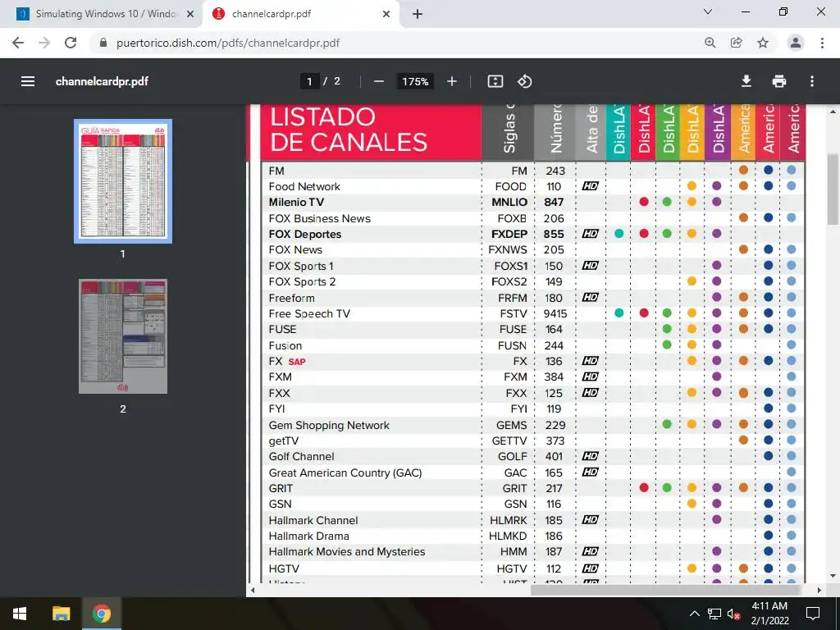This screenshot has width=840, height=630.
Task: Click the Free Speech TV channel name
Action: (x=309, y=313)
